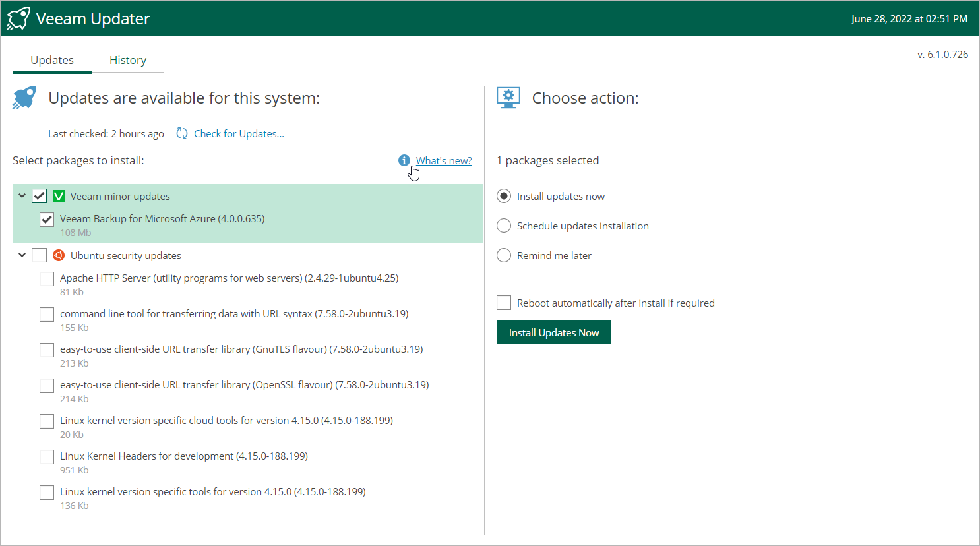
Task: Click the 81 Kb size label
Action: (x=72, y=292)
